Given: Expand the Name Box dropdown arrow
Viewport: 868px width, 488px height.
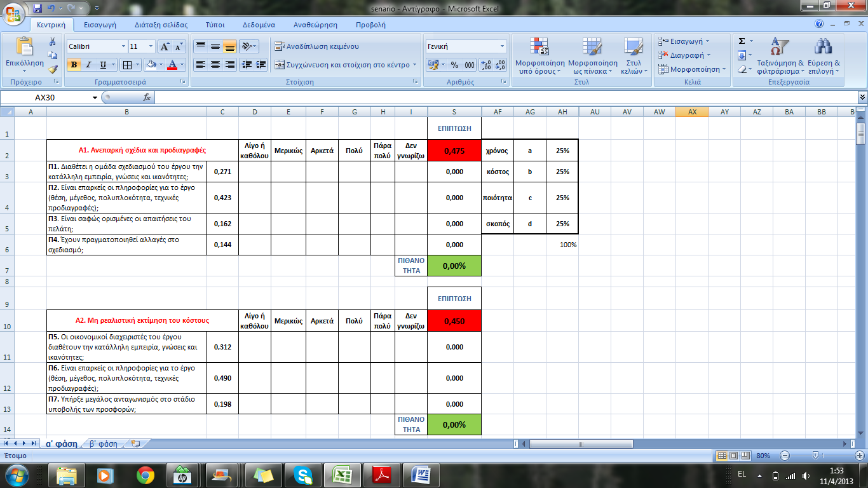Looking at the screenshot, I should tap(95, 97).
